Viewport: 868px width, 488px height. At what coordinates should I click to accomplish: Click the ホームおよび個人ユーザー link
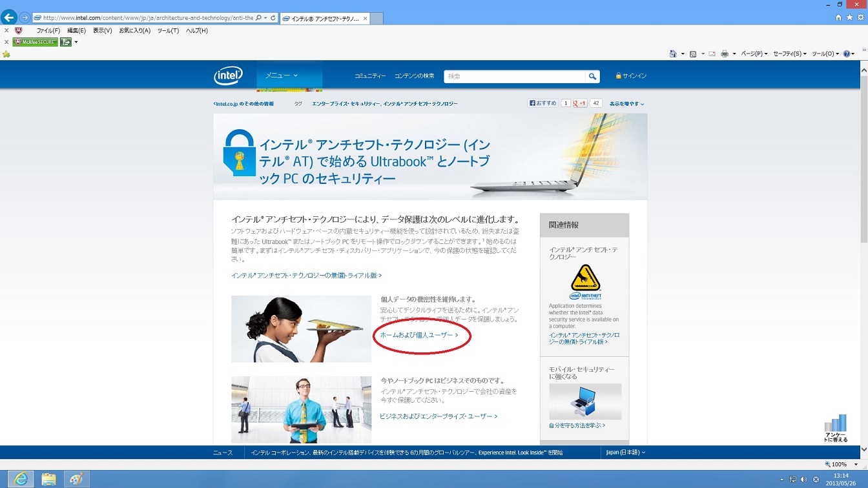(419, 336)
